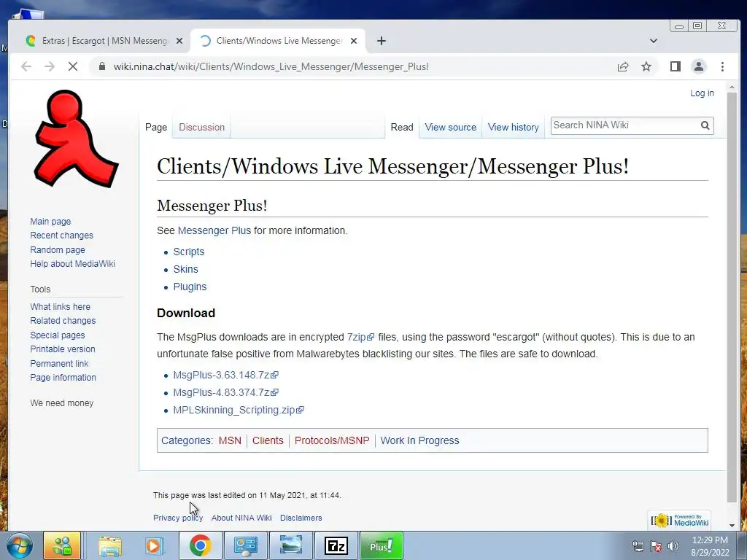Open the picture viewer taskbar icon
Viewport: 747px width, 560px height.
[290, 545]
